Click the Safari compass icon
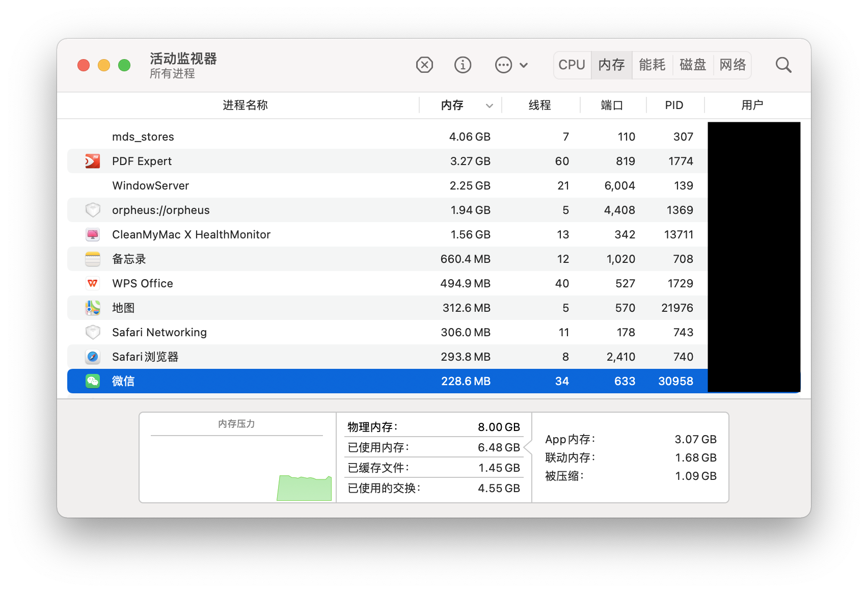The image size is (868, 593). 93,357
